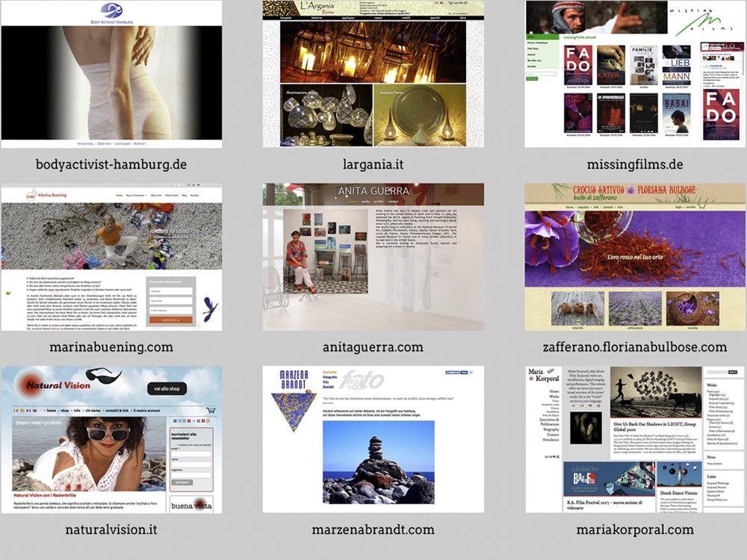Click the Marzena Brandt blue triangle logo
The height and width of the screenshot is (560, 747).
[294, 411]
